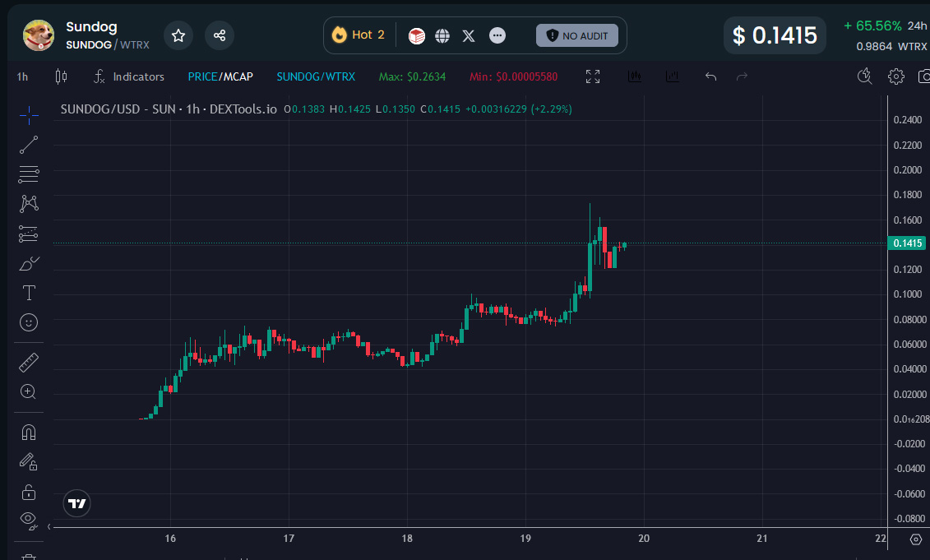Click the SUNDOG/USD chart title legend
The image size is (930, 560).
[x=169, y=109]
